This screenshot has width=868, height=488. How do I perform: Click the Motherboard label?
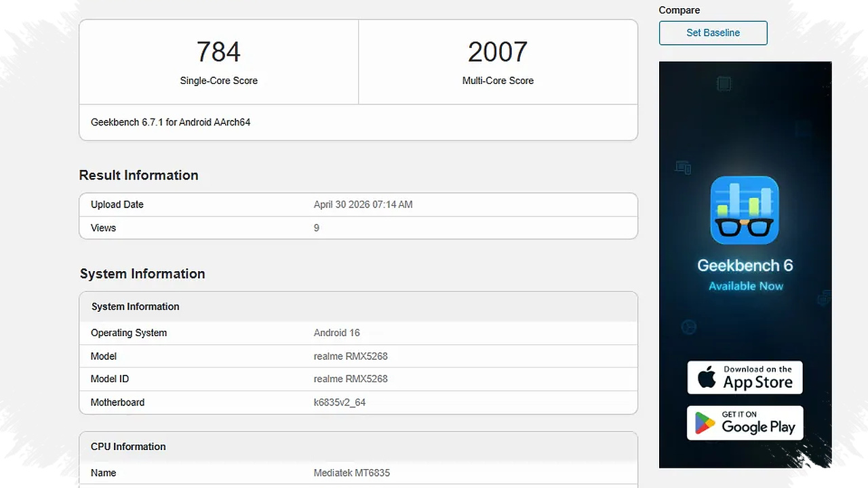[x=117, y=403]
